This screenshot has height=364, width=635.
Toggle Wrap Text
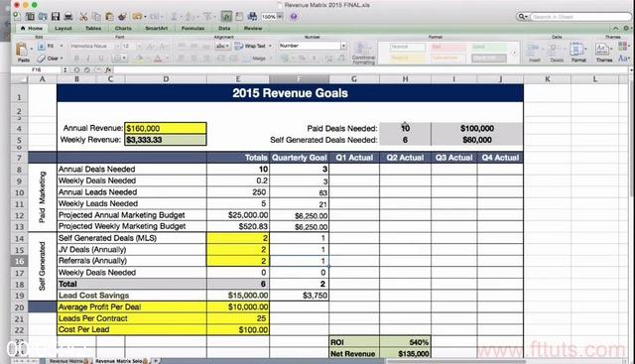(252, 46)
